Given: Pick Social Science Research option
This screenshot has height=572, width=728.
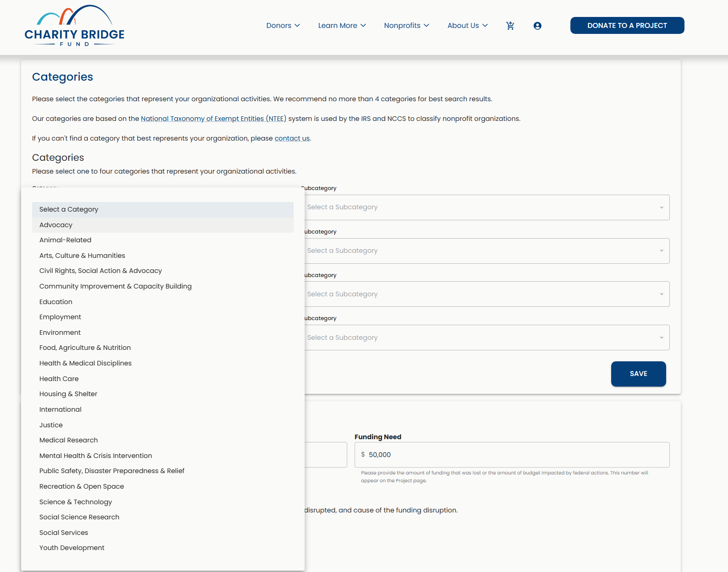Looking at the screenshot, I should 163,517.
